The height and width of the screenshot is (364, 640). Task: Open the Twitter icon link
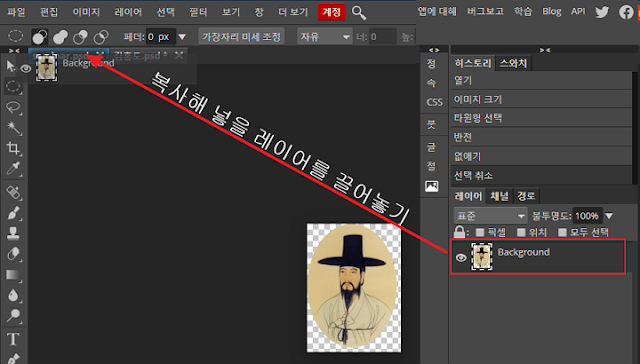click(602, 12)
